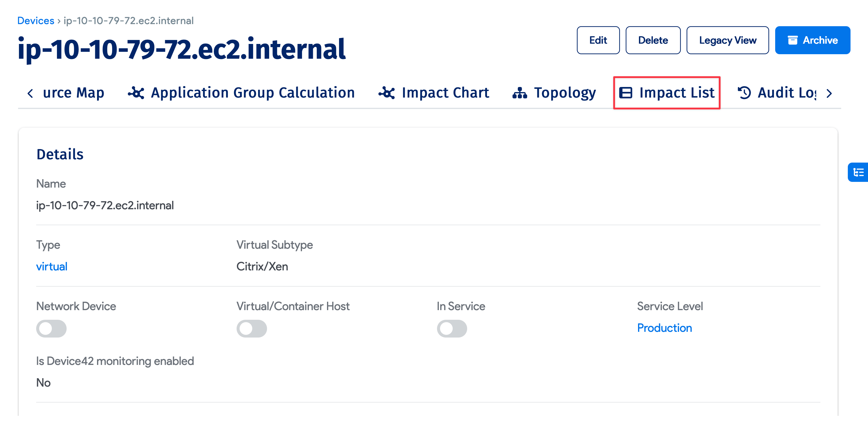Click the Delete button
The height and width of the screenshot is (439, 868).
pyautogui.click(x=653, y=40)
